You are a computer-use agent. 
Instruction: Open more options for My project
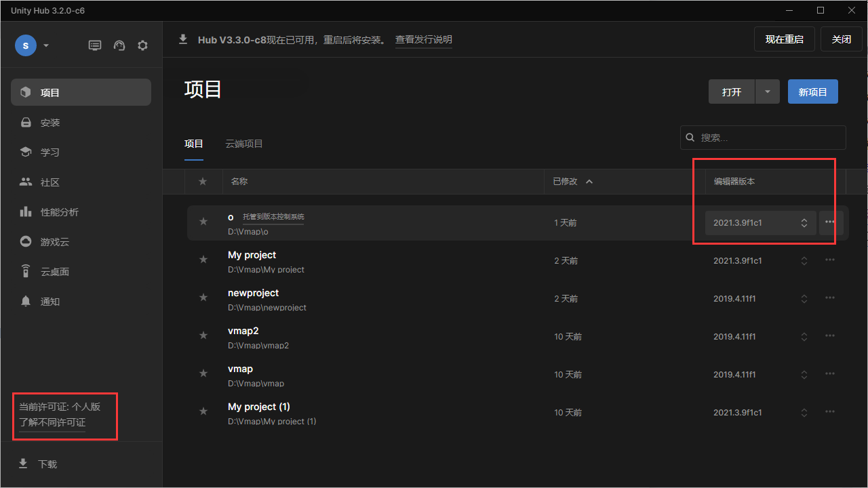coord(830,260)
